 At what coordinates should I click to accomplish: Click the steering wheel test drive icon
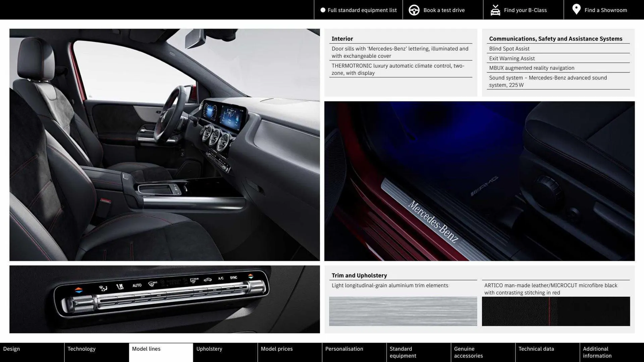[x=414, y=10]
